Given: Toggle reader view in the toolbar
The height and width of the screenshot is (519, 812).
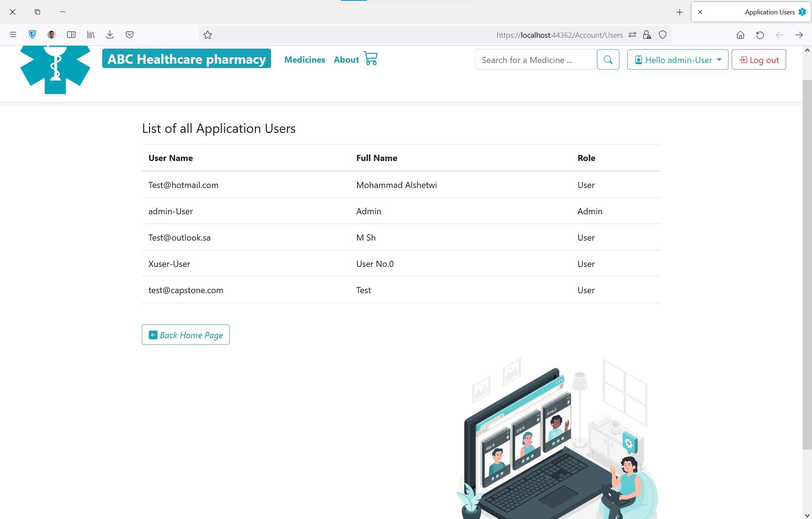Looking at the screenshot, I should 71,35.
